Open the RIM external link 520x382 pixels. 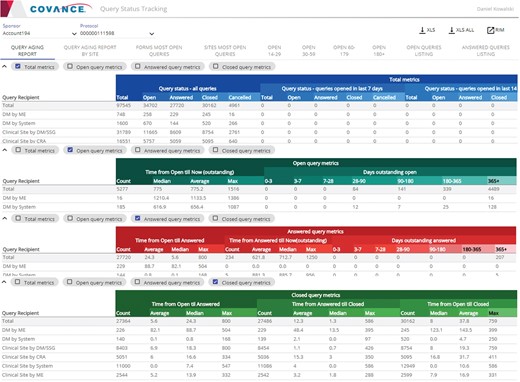[x=496, y=30]
